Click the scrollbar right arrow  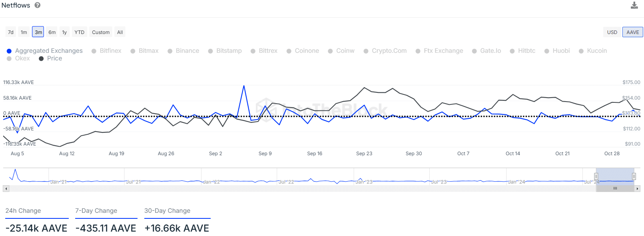(638, 188)
